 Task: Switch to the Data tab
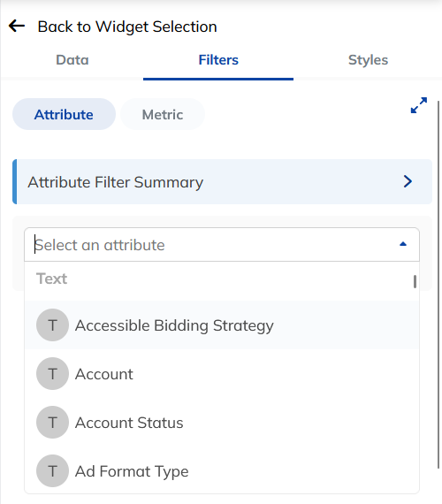coord(72,60)
